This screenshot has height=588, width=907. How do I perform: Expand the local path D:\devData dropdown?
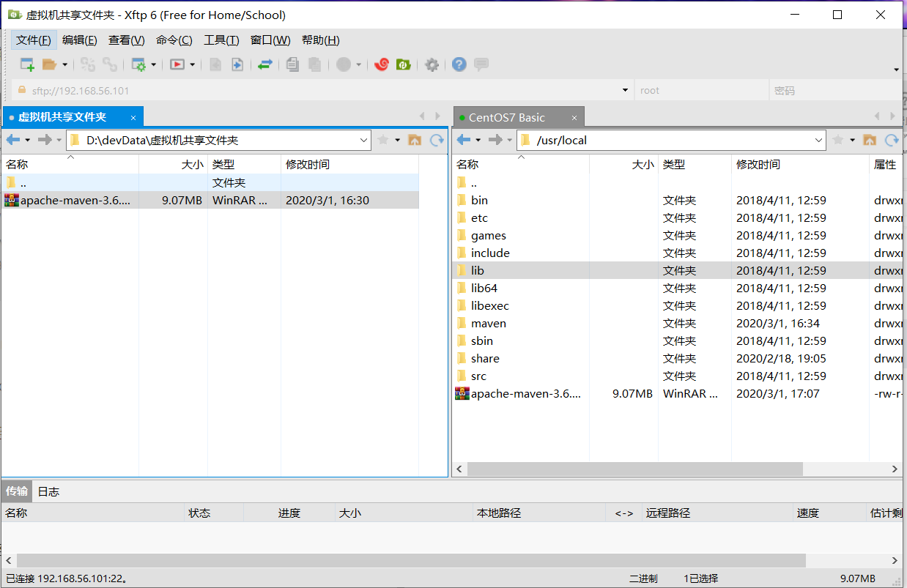[x=364, y=140]
